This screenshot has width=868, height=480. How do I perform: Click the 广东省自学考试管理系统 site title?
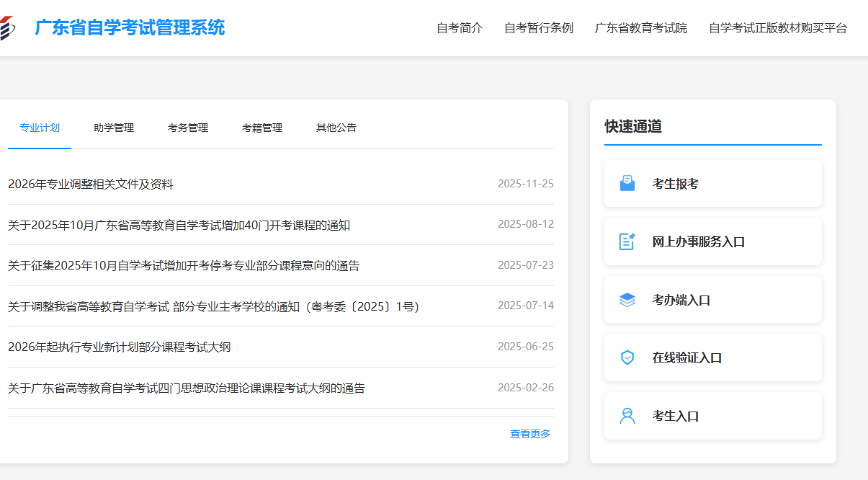coord(130,28)
